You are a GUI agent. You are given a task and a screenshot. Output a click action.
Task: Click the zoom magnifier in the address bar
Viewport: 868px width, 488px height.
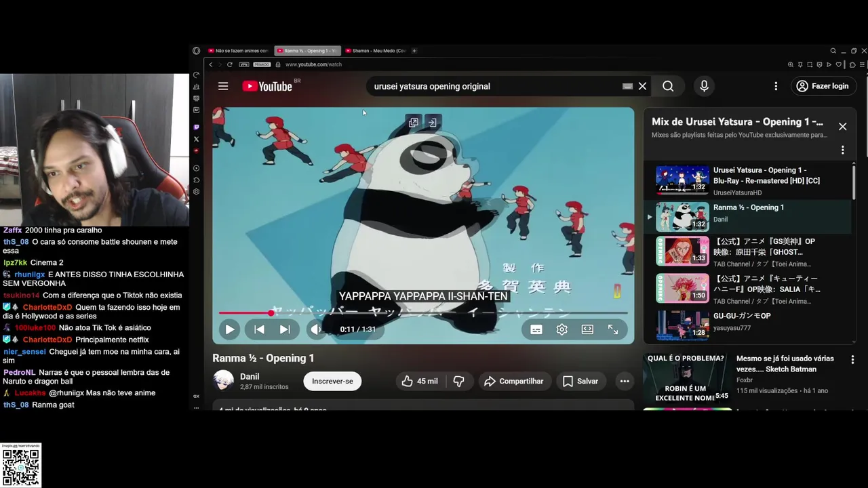click(x=791, y=64)
